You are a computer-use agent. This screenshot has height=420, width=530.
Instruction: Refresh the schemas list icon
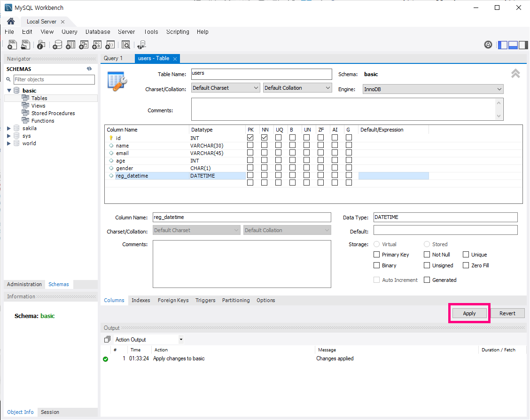click(89, 69)
